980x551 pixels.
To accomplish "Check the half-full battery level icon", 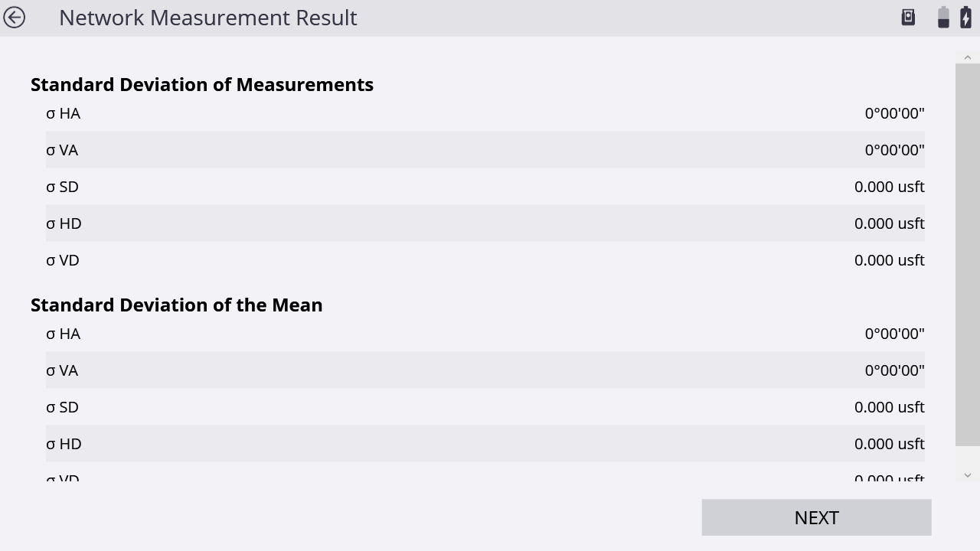I will pyautogui.click(x=943, y=18).
